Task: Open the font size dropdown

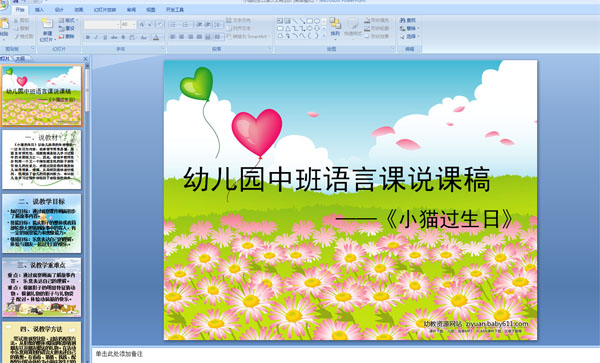Action: click(x=134, y=24)
